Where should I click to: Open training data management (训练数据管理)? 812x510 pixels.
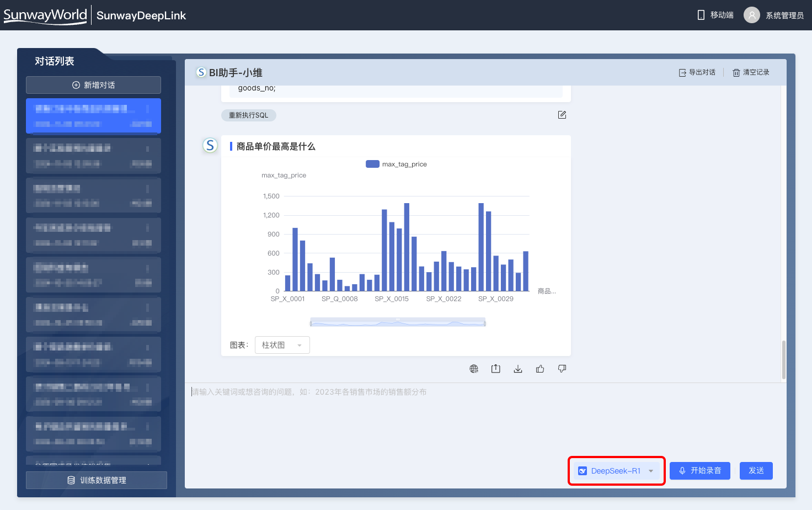coord(97,480)
